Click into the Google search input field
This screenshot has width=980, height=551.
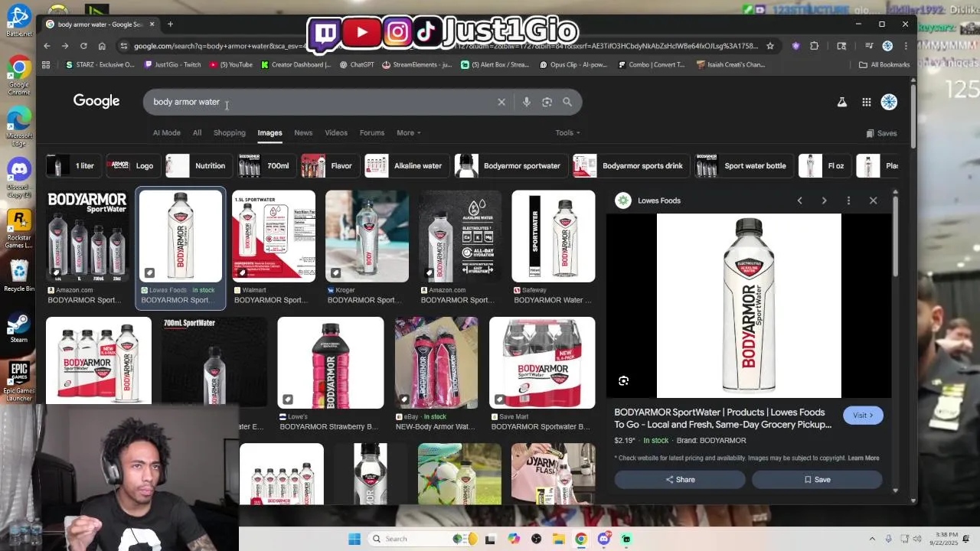[x=322, y=102]
